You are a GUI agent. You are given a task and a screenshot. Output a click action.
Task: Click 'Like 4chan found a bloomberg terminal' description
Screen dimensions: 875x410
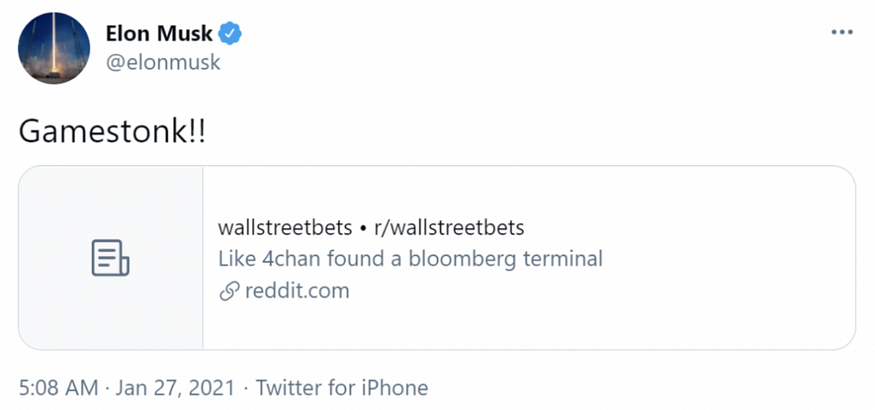tap(410, 259)
